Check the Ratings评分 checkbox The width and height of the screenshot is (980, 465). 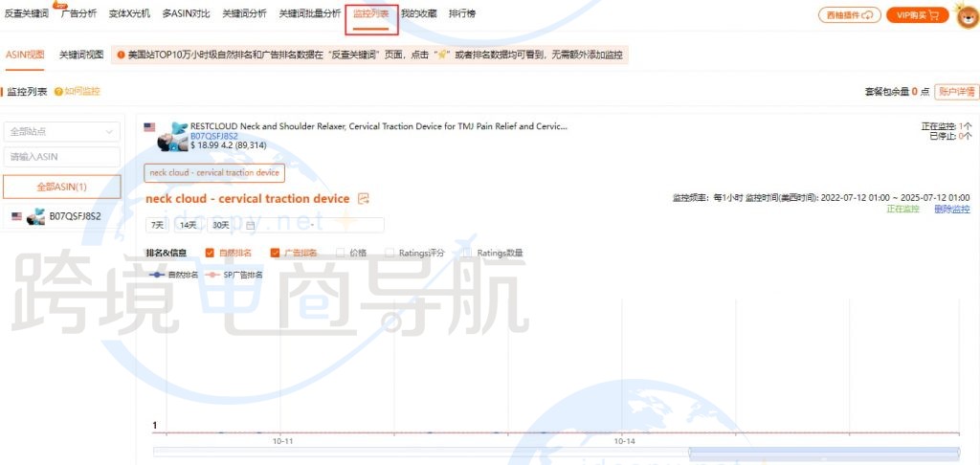[x=390, y=253]
